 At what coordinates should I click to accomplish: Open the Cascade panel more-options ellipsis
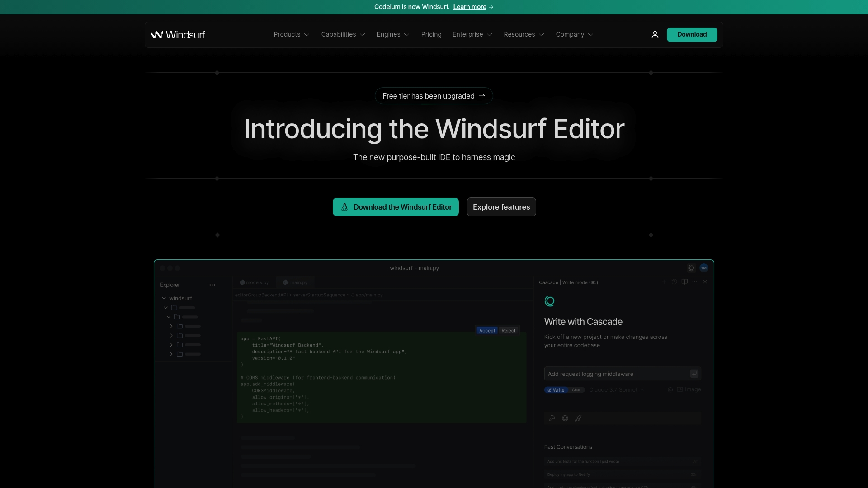695,282
